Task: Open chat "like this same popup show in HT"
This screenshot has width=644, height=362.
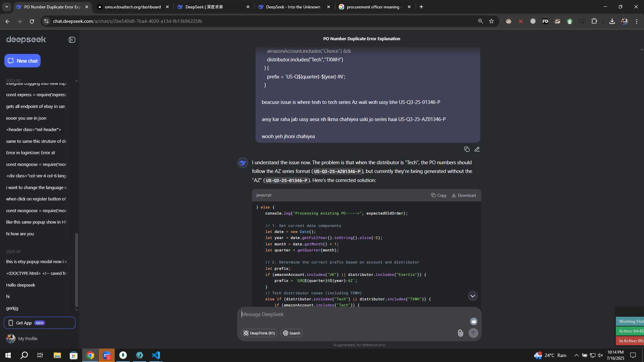Action: 36,222
